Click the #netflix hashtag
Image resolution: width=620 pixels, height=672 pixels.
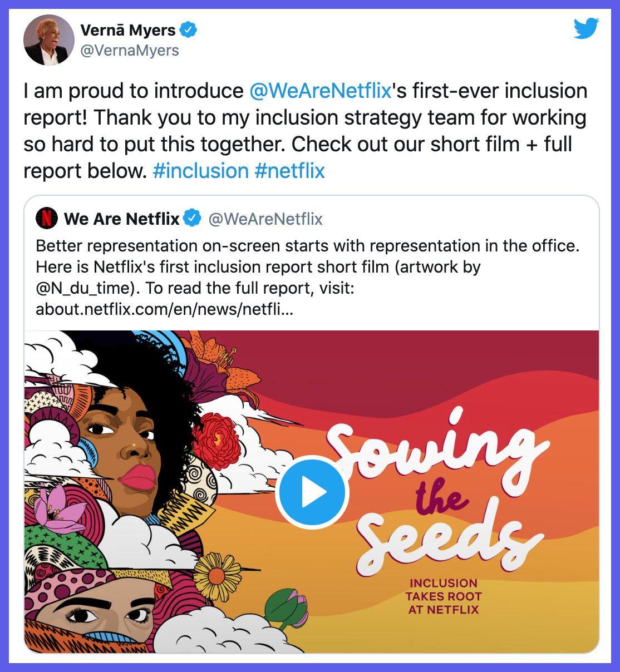[x=289, y=171]
